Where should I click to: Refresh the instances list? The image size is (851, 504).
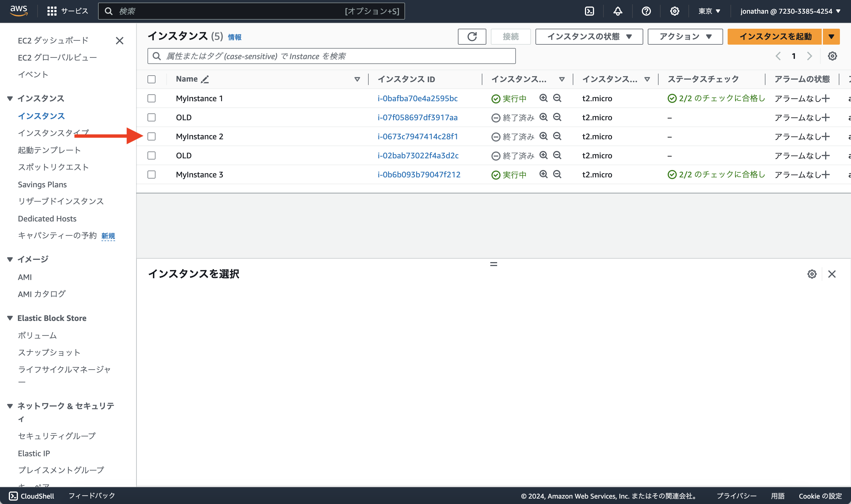tap(472, 37)
